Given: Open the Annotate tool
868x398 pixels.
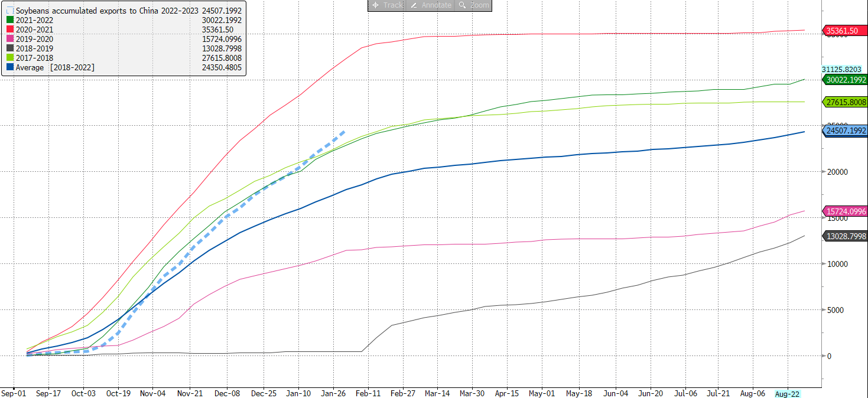Looking at the screenshot, I should 431,5.
